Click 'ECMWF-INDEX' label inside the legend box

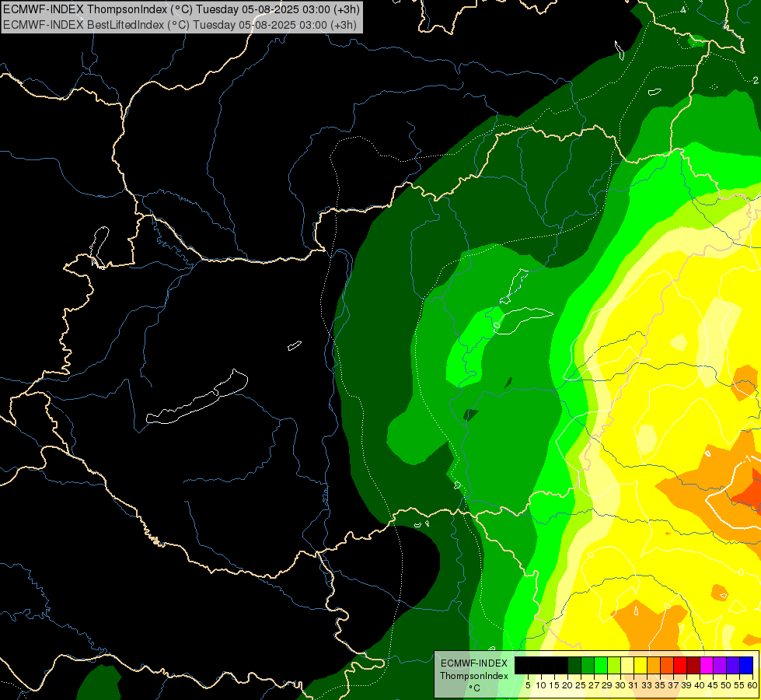(x=474, y=663)
